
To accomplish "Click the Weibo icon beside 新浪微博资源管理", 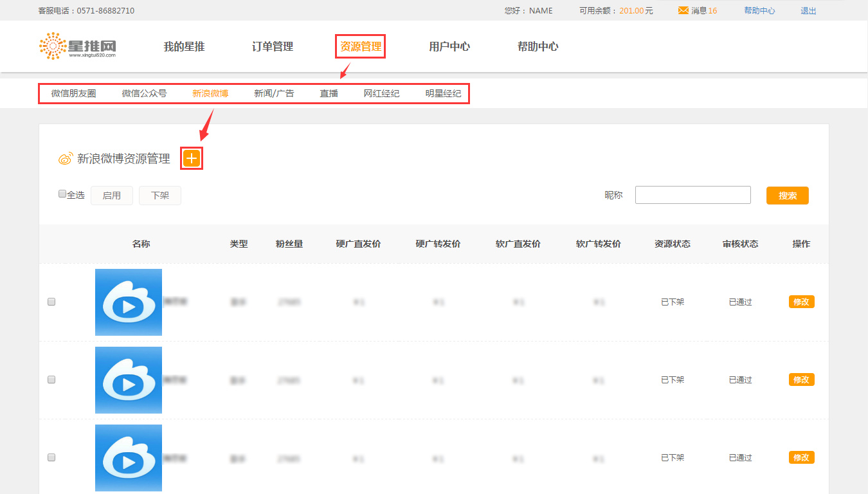I will pyautogui.click(x=65, y=159).
